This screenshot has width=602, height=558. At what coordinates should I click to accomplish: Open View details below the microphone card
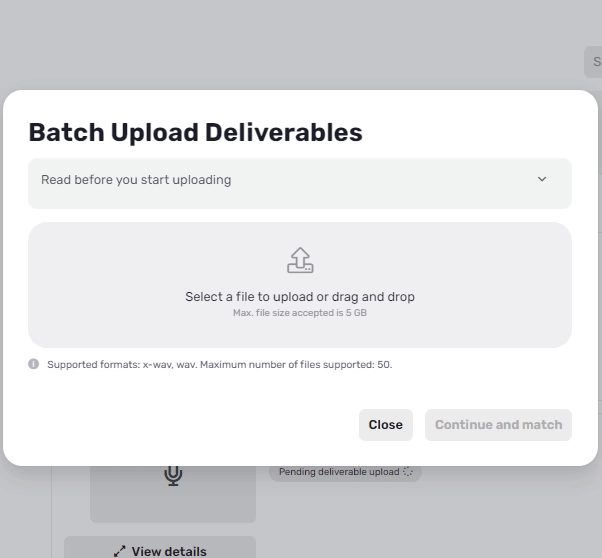tap(160, 547)
